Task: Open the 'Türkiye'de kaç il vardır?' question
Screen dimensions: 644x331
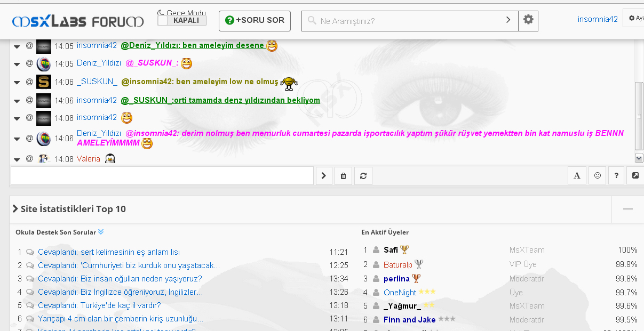Action: tap(99, 305)
